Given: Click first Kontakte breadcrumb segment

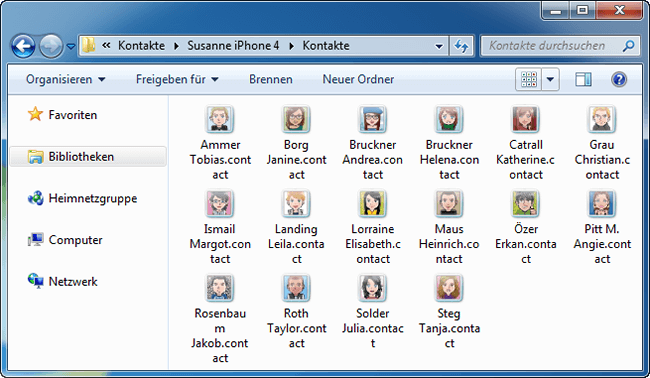Looking at the screenshot, I should click(141, 46).
